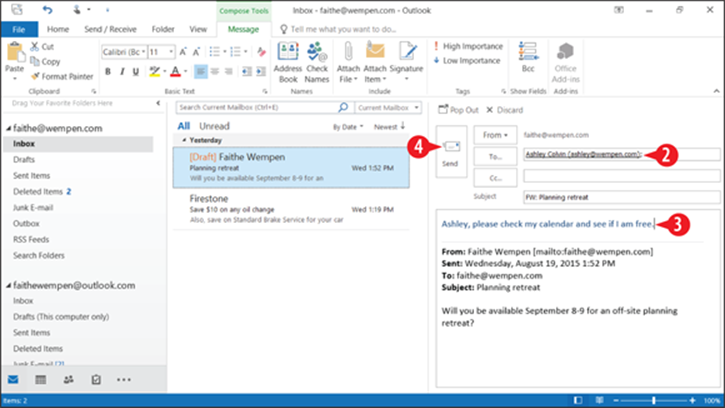Select the Message tab
Screen dimensions: 725x408
point(243,29)
